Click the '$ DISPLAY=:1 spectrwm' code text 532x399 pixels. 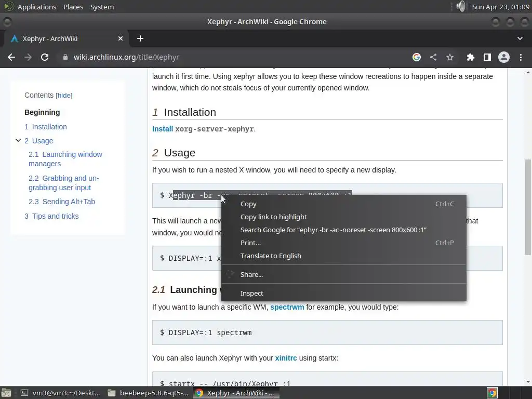[206, 332]
